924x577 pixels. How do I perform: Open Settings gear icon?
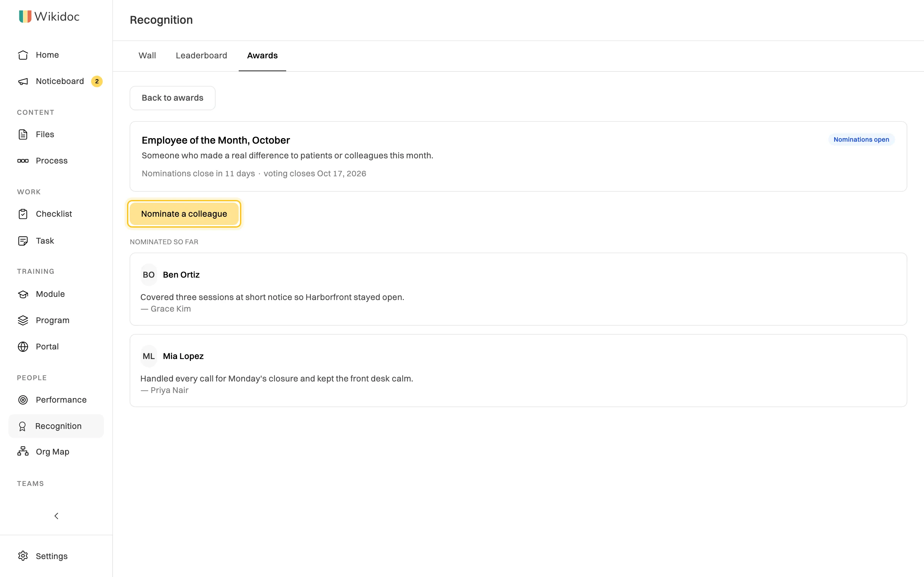pos(23,556)
